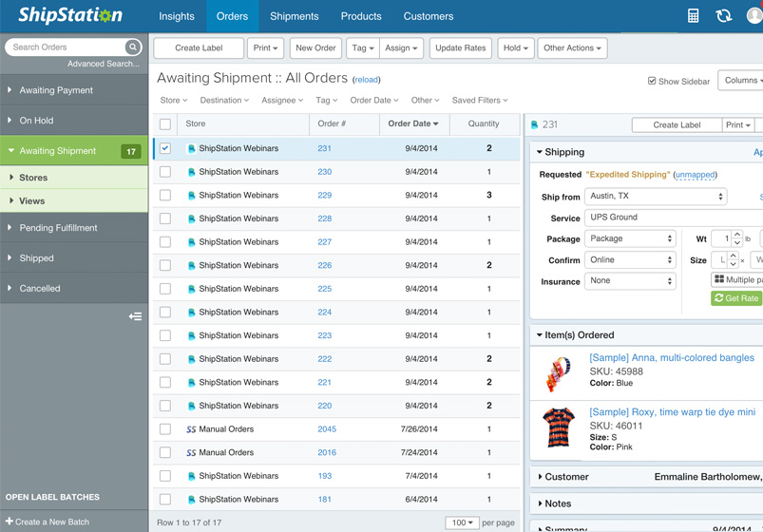Click the search magnifier icon
This screenshot has width=763, height=532.
coord(132,47)
